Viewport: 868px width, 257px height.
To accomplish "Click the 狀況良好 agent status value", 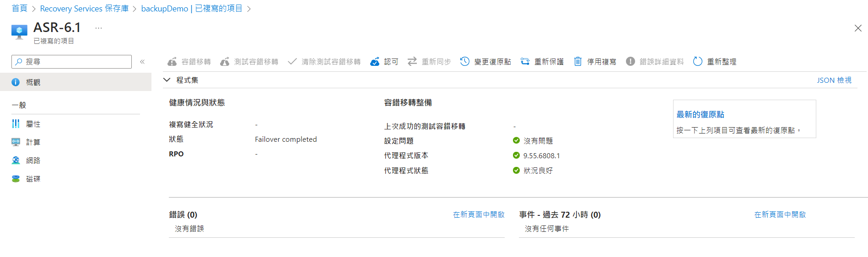I will click(x=538, y=171).
